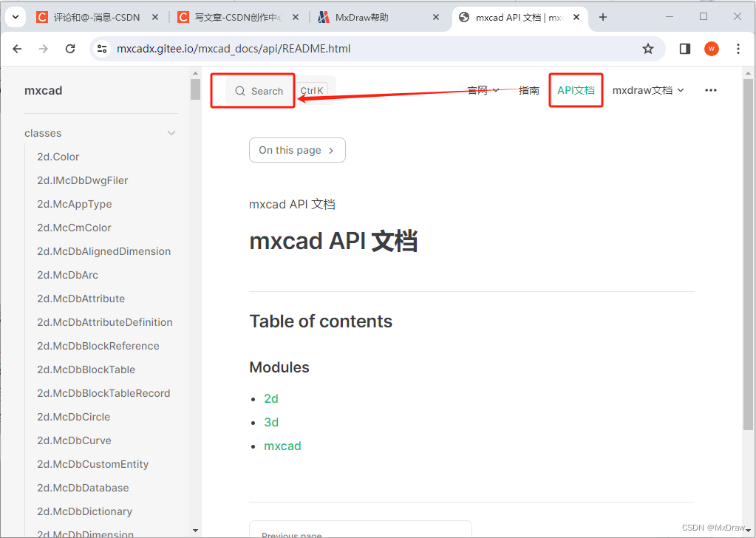Open 2d.McAppType in sidebar
756x538 pixels.
coord(74,204)
